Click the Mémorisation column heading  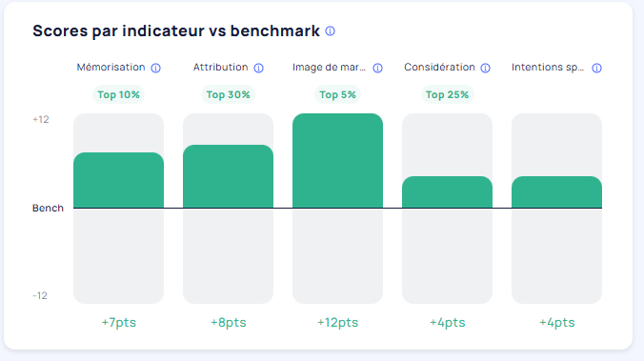pyautogui.click(x=111, y=68)
